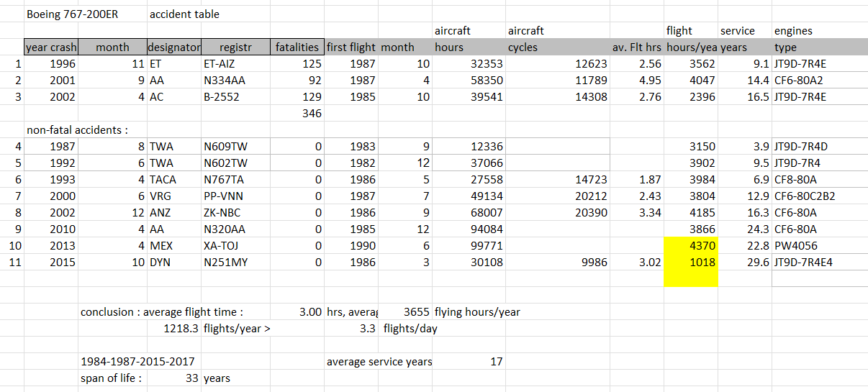Click the 'designator' header cell
Viewport: 868px width, 392px height.
pyautogui.click(x=173, y=47)
